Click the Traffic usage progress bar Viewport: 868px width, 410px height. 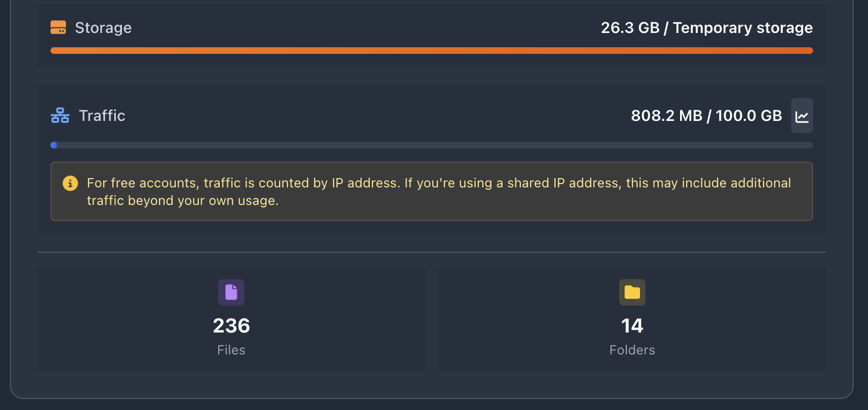(431, 145)
